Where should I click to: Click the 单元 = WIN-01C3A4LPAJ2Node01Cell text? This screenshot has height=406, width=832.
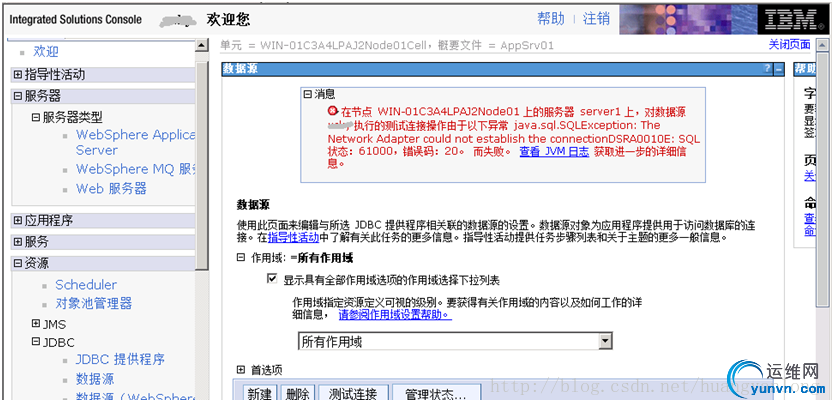coord(323,45)
